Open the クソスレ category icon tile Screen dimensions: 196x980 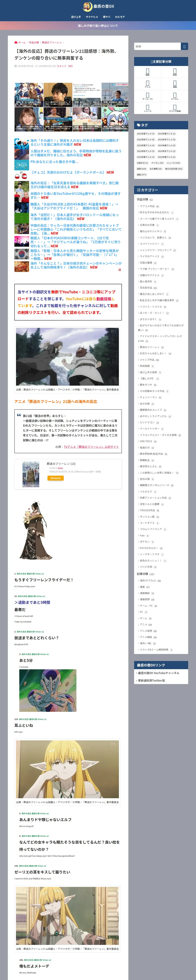[x=175, y=96]
